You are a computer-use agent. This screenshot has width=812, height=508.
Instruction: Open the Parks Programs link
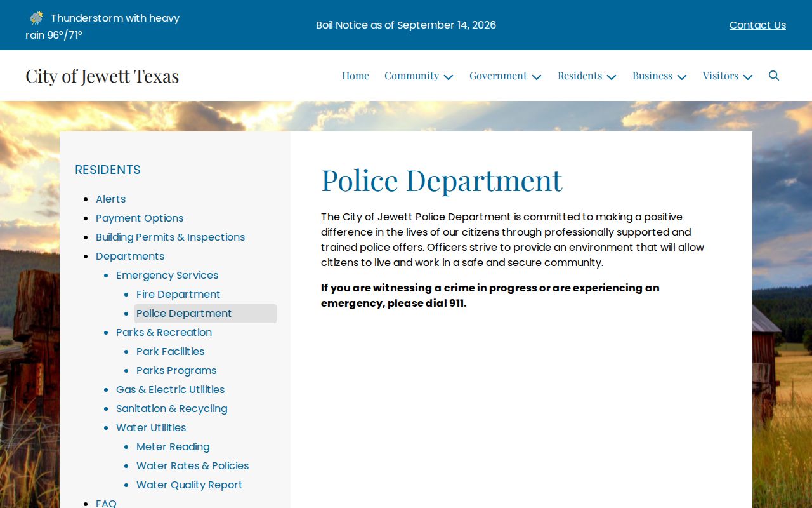click(x=176, y=370)
